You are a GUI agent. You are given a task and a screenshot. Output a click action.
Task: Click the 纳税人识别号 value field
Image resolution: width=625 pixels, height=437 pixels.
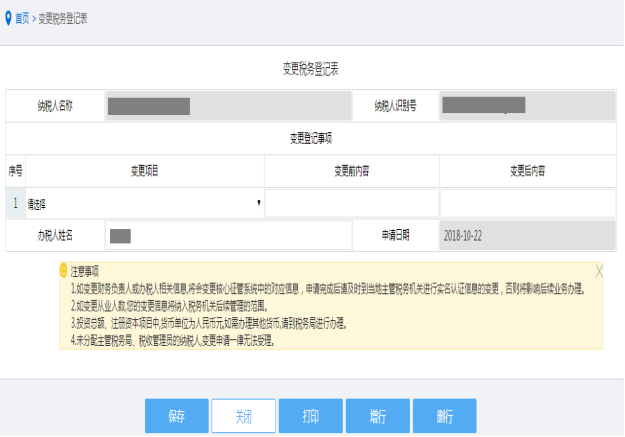coord(526,105)
